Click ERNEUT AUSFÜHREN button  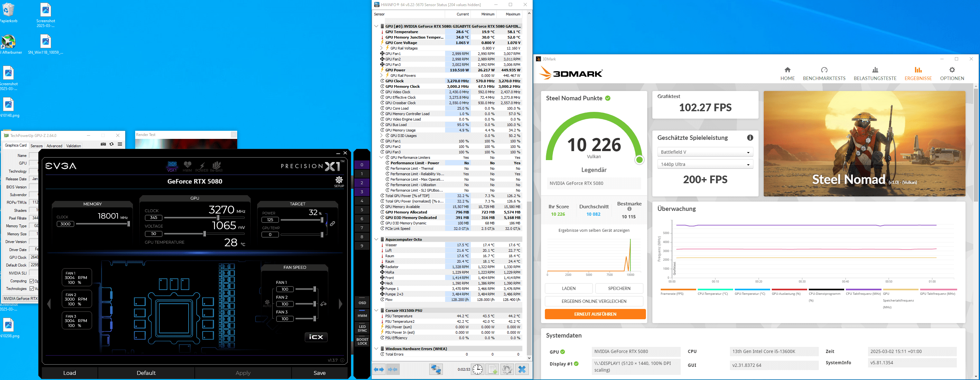tap(595, 314)
